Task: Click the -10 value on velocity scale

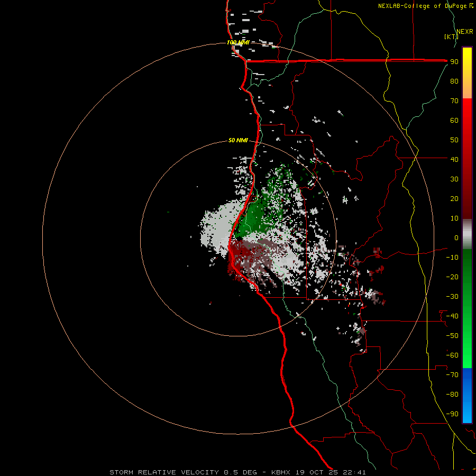Action: click(452, 258)
